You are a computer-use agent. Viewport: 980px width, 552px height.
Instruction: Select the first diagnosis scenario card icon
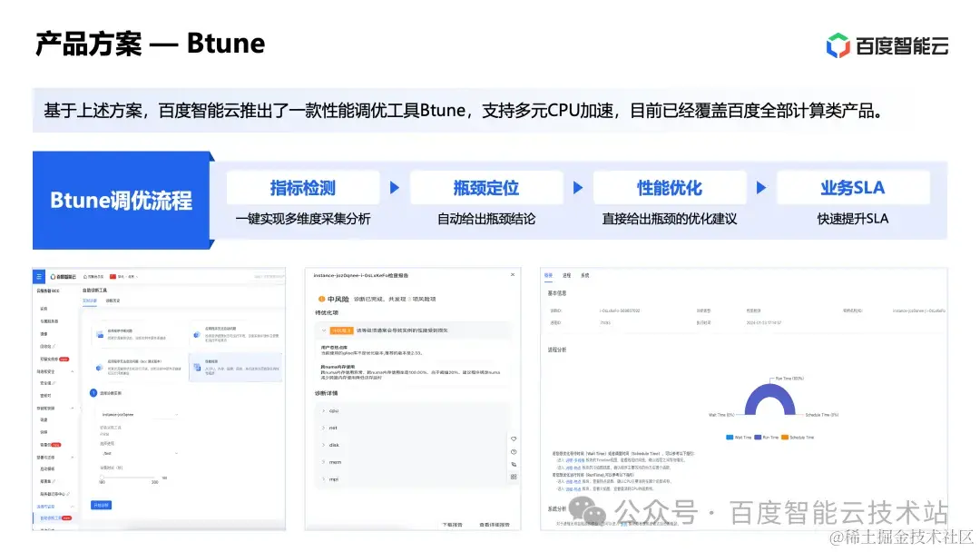point(100,334)
